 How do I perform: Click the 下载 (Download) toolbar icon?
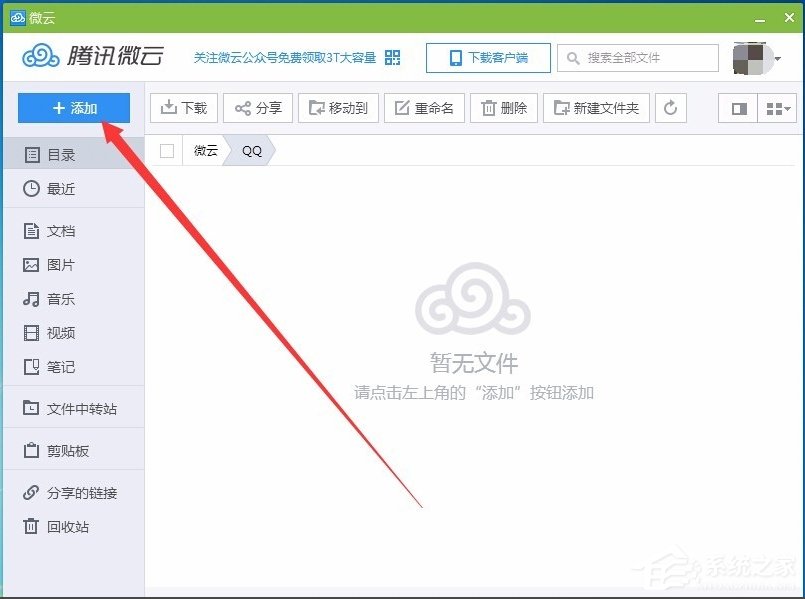coord(183,108)
